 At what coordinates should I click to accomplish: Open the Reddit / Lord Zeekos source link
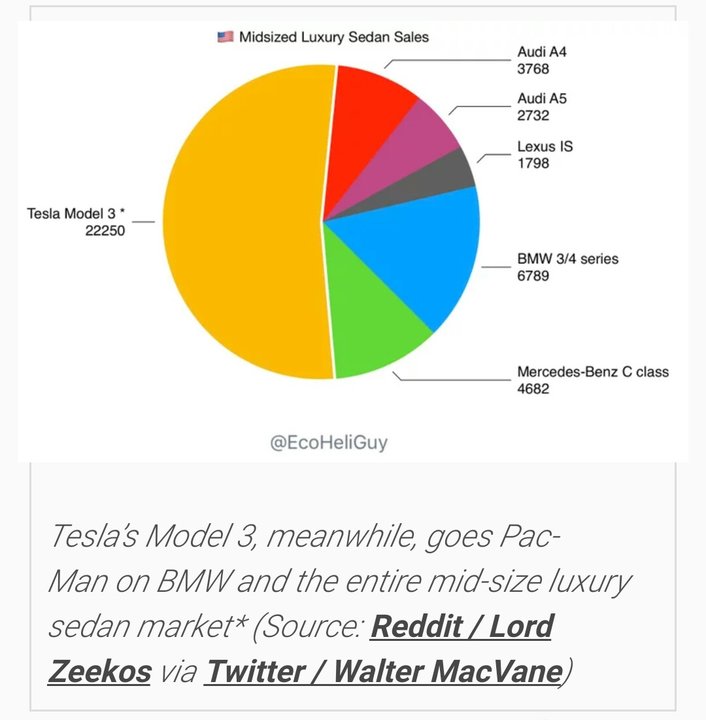pyautogui.click(x=462, y=626)
